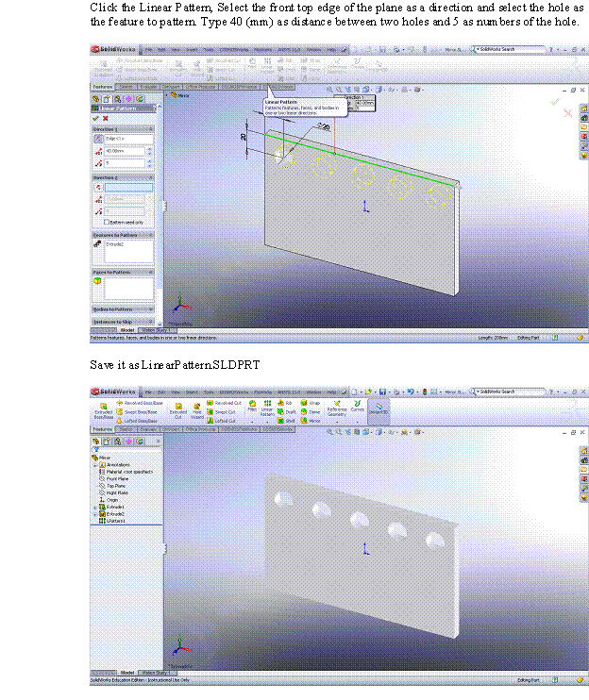Image resolution: width=589 pixels, height=700 pixels.
Task: Click the Wrap tool in lit toolbar
Action: click(311, 403)
